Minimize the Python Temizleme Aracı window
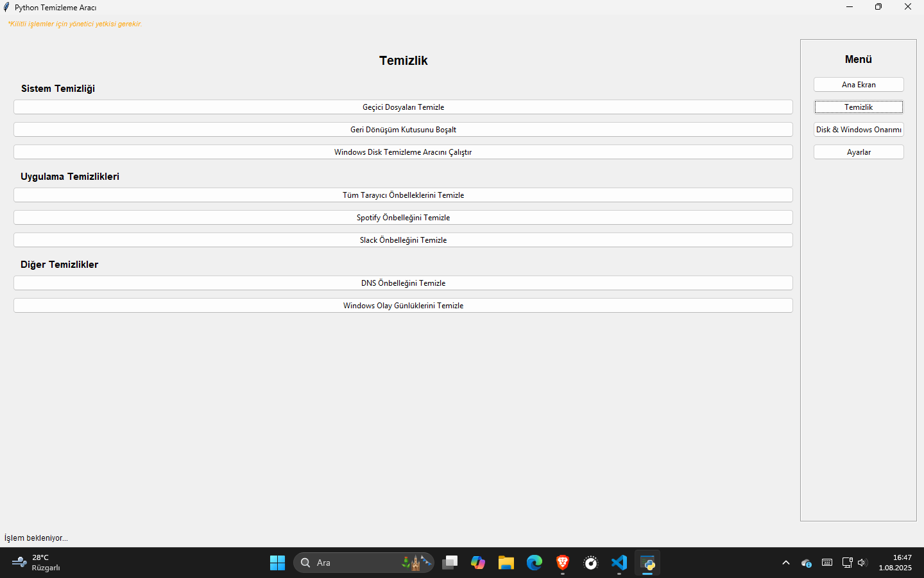 850,7
